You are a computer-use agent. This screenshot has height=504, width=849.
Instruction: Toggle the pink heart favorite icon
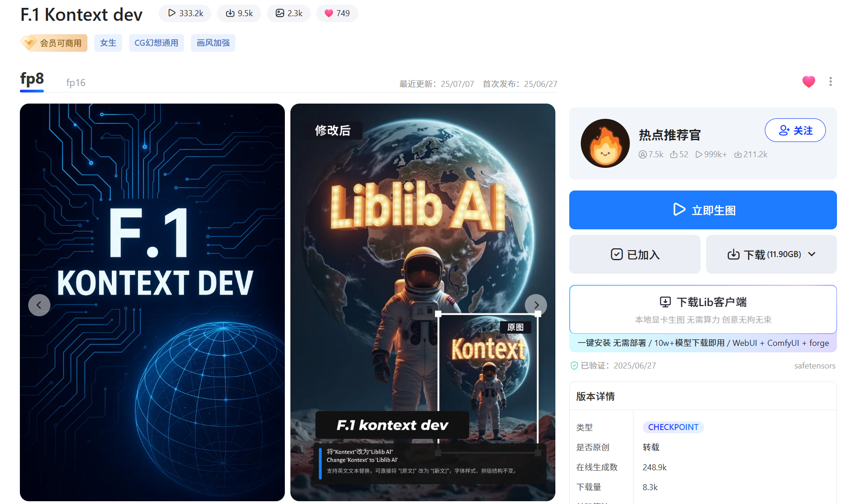coord(809,82)
